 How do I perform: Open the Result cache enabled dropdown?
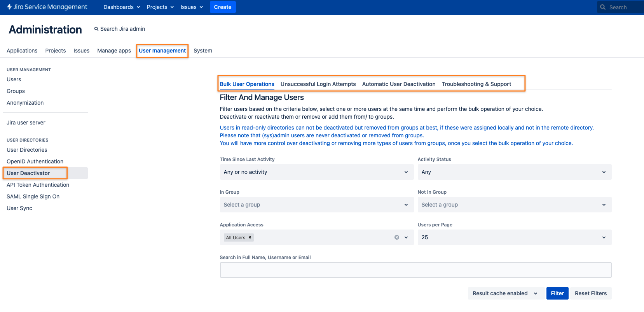point(505,293)
